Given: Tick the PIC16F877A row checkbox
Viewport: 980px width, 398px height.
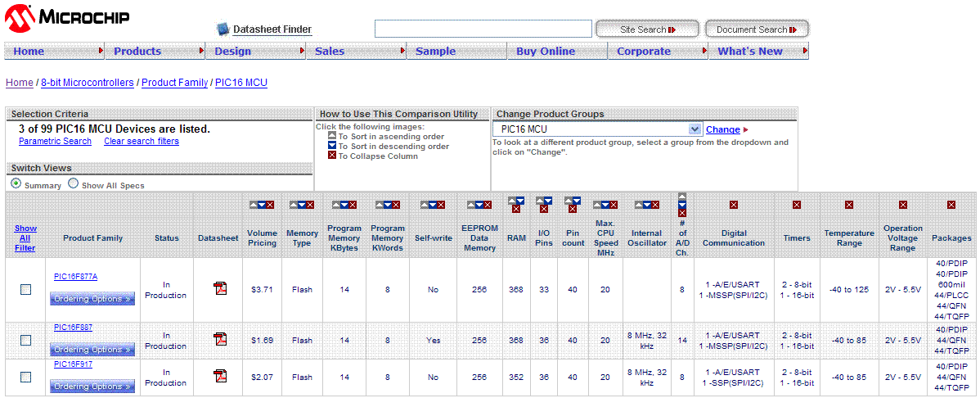Looking at the screenshot, I should pyautogui.click(x=25, y=289).
